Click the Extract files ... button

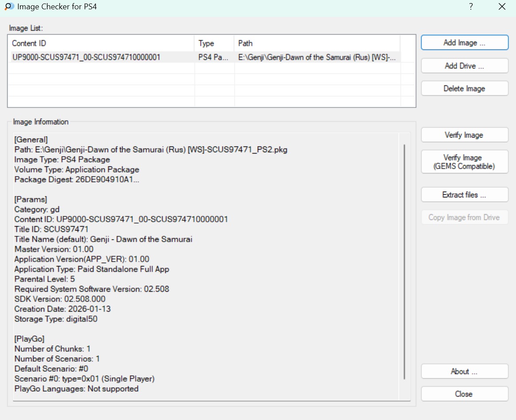[x=464, y=195]
